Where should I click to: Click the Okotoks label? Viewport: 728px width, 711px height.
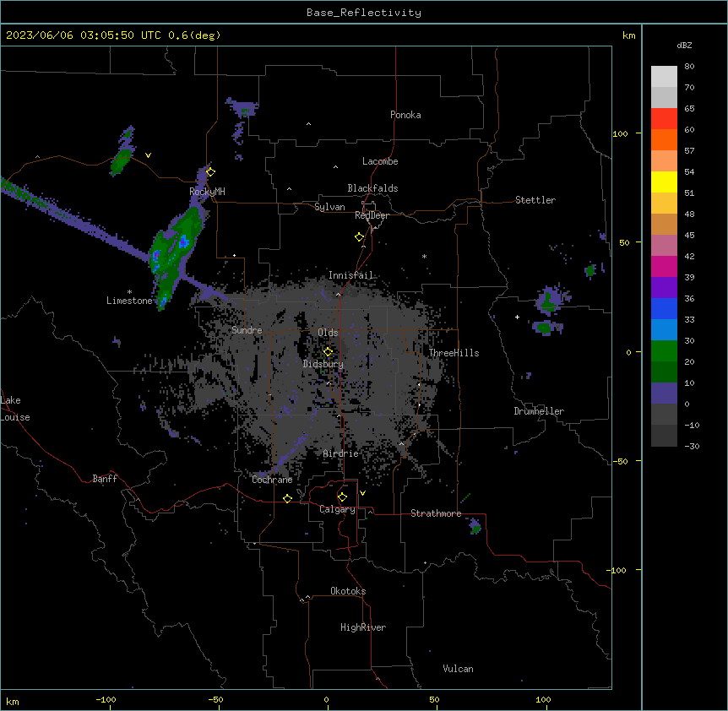point(348,591)
